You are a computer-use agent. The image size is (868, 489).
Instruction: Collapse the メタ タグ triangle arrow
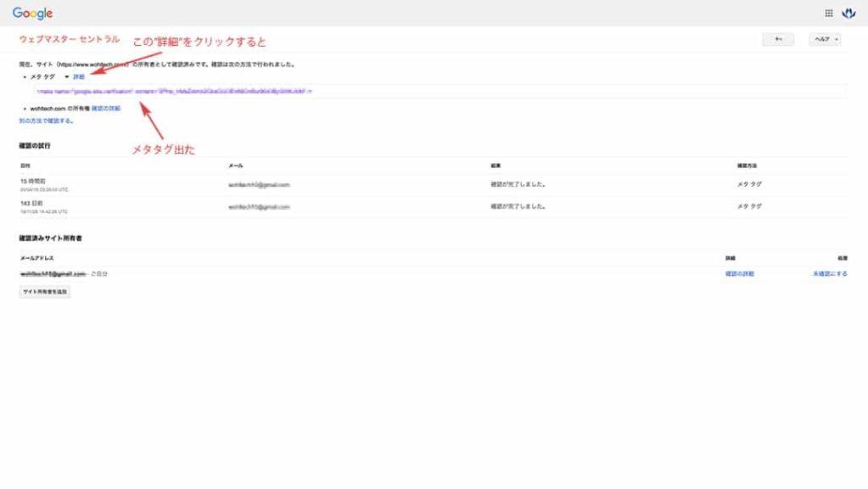tap(66, 77)
